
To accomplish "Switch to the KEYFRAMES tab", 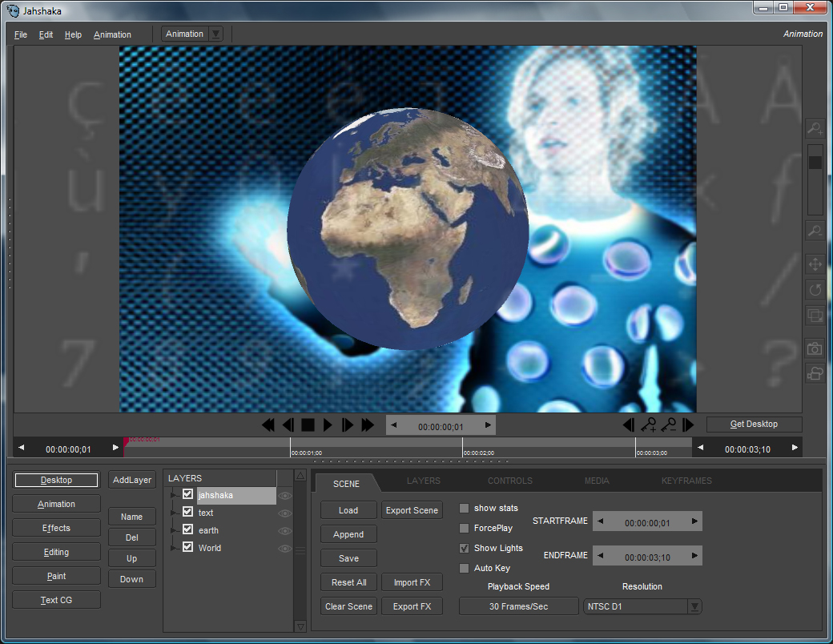I will [686, 481].
